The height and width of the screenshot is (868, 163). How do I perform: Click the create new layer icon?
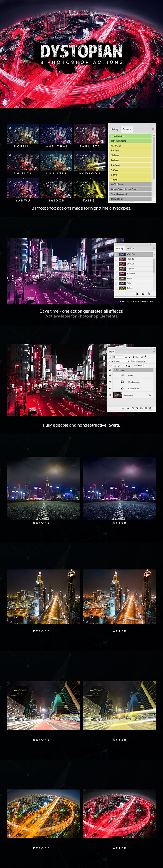point(146,408)
